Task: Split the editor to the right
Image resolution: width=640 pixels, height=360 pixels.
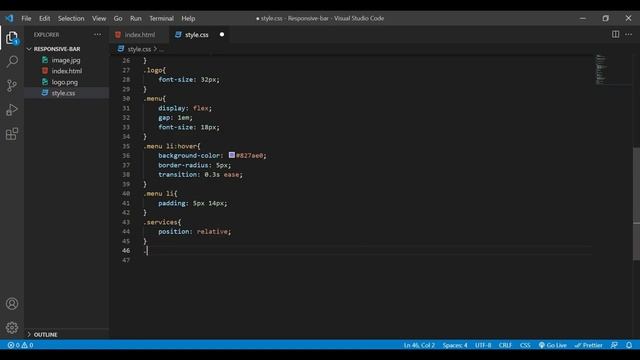Action: [x=615, y=34]
